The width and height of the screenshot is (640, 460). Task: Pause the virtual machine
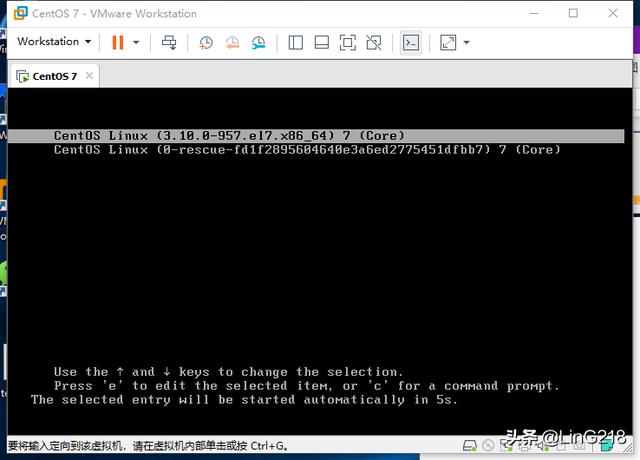(118, 42)
